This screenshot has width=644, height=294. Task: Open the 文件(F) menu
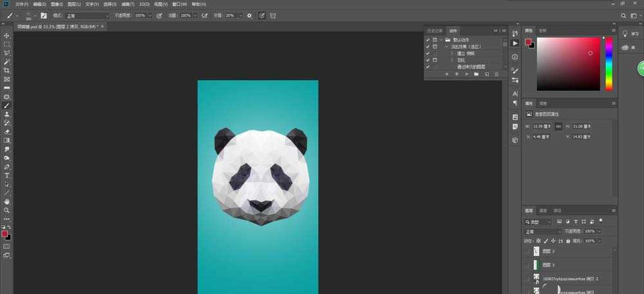[x=23, y=4]
